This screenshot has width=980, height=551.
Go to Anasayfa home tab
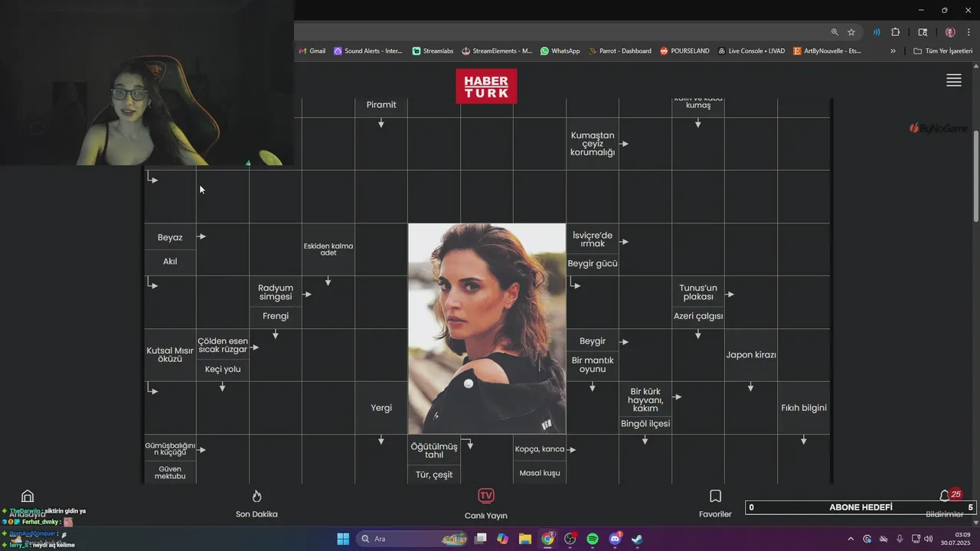pyautogui.click(x=28, y=504)
